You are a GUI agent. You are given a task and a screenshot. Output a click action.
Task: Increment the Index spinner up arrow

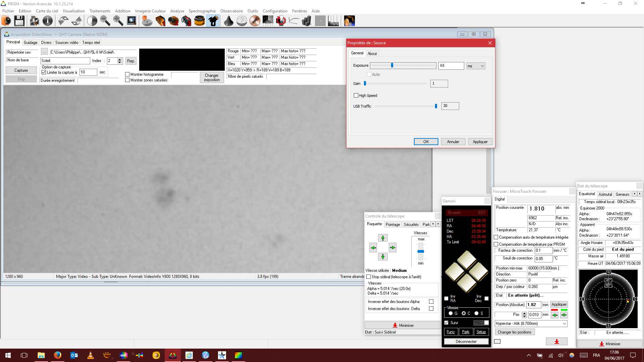point(120,59)
